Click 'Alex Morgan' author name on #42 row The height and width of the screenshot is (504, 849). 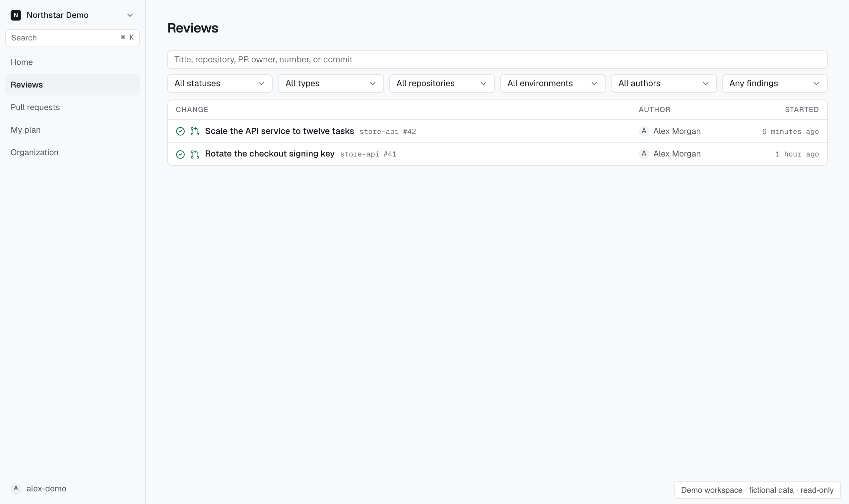point(677,131)
